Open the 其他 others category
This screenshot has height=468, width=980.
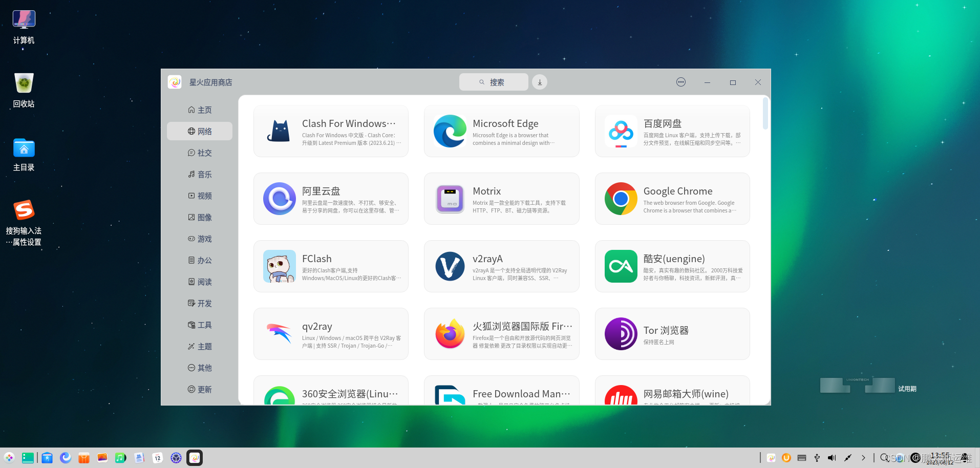click(200, 368)
